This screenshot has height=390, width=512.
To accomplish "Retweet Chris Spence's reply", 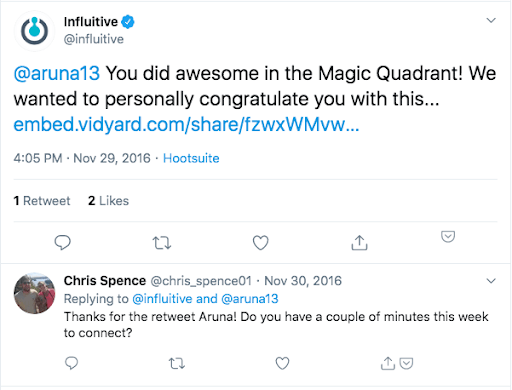I will [x=176, y=363].
